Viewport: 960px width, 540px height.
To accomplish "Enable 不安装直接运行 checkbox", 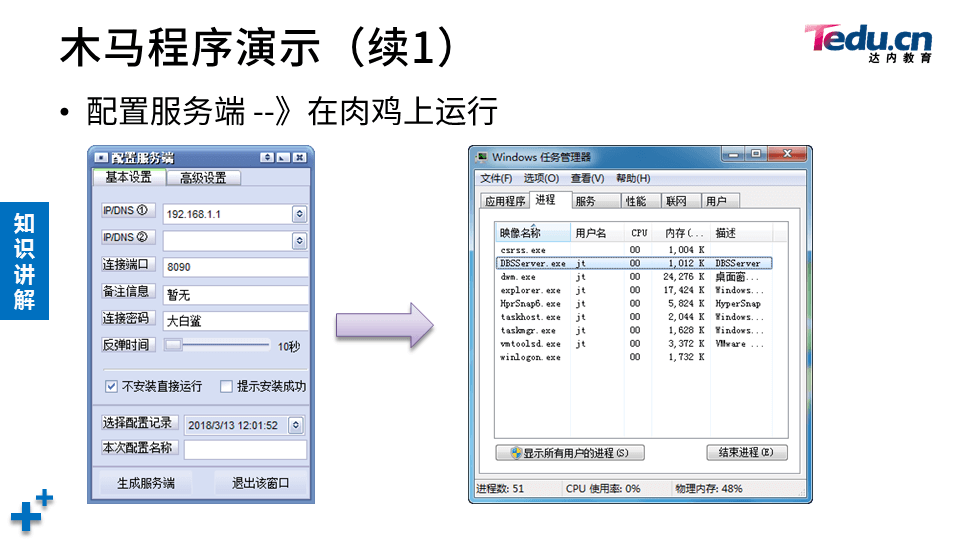I will [111, 386].
